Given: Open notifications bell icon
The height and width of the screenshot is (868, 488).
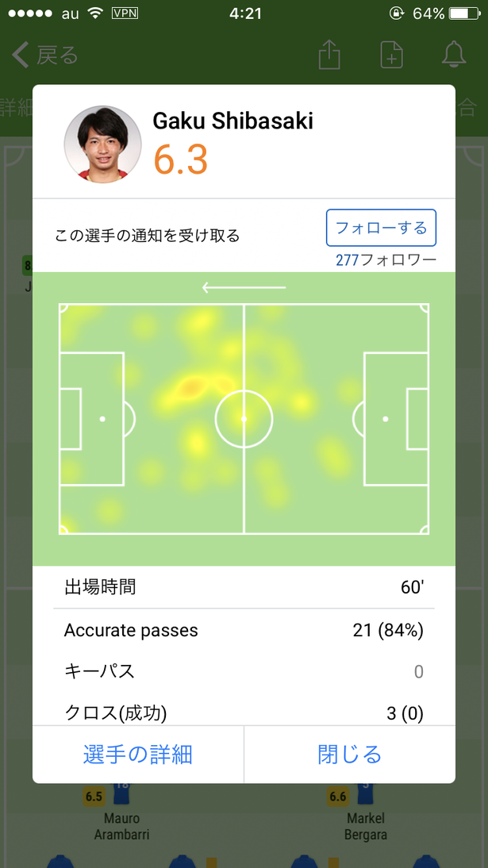Looking at the screenshot, I should click(x=454, y=55).
